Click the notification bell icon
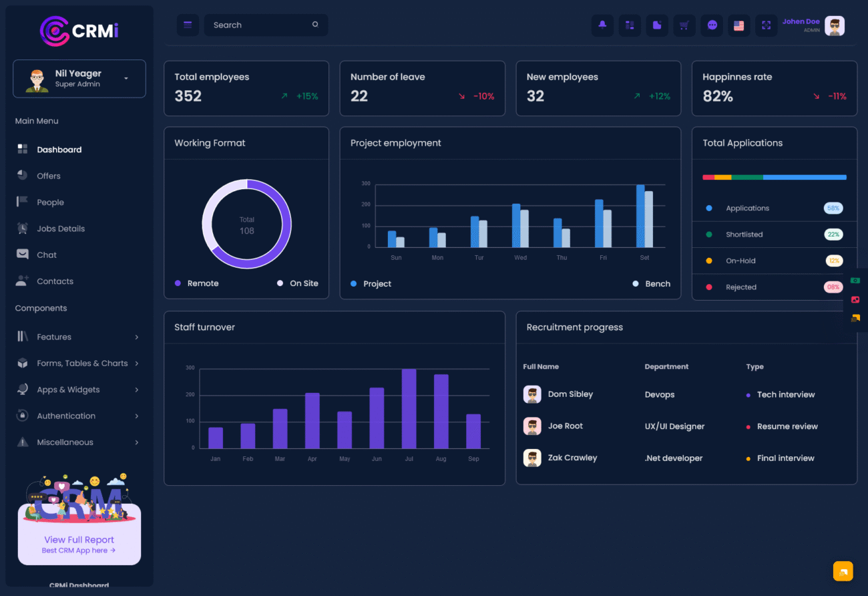Viewport: 868px width, 596px height. tap(602, 25)
